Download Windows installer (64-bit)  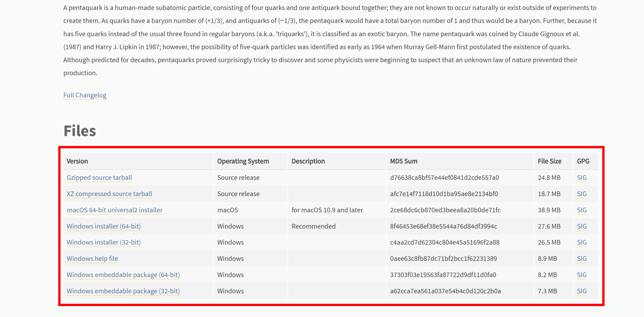(x=104, y=226)
